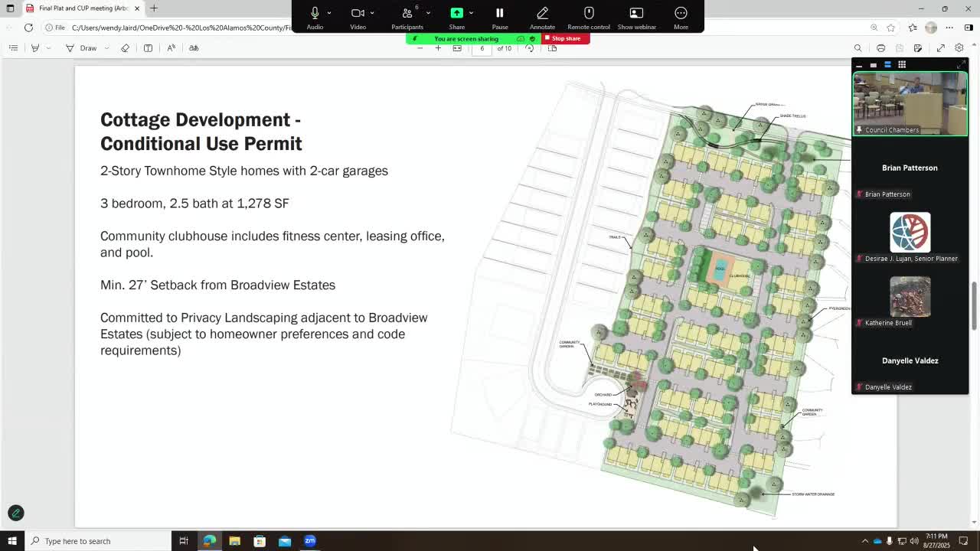Viewport: 980px width, 551px height.
Task: Click the Read aloud icon
Action: click(171, 48)
